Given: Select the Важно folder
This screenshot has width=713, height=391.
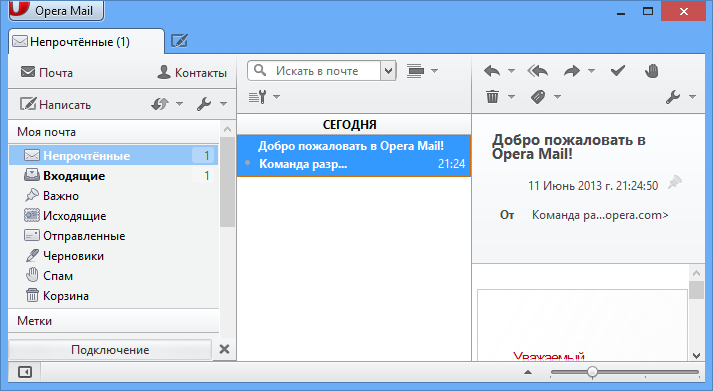Looking at the screenshot, I should click(x=114, y=196).
